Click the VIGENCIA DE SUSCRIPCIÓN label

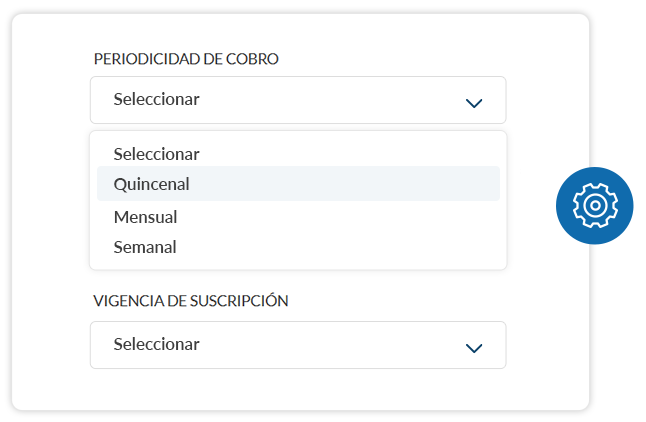191,301
